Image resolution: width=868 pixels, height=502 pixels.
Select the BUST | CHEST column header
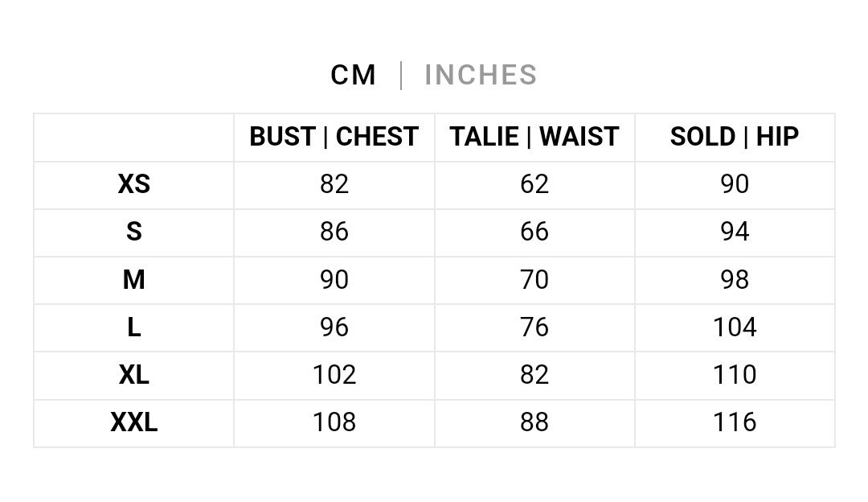tap(334, 137)
